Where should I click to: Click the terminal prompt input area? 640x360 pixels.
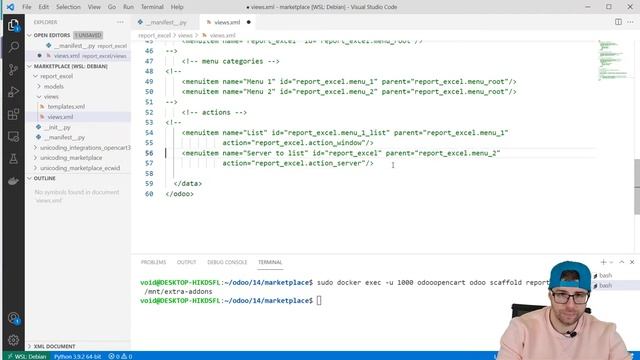319,301
